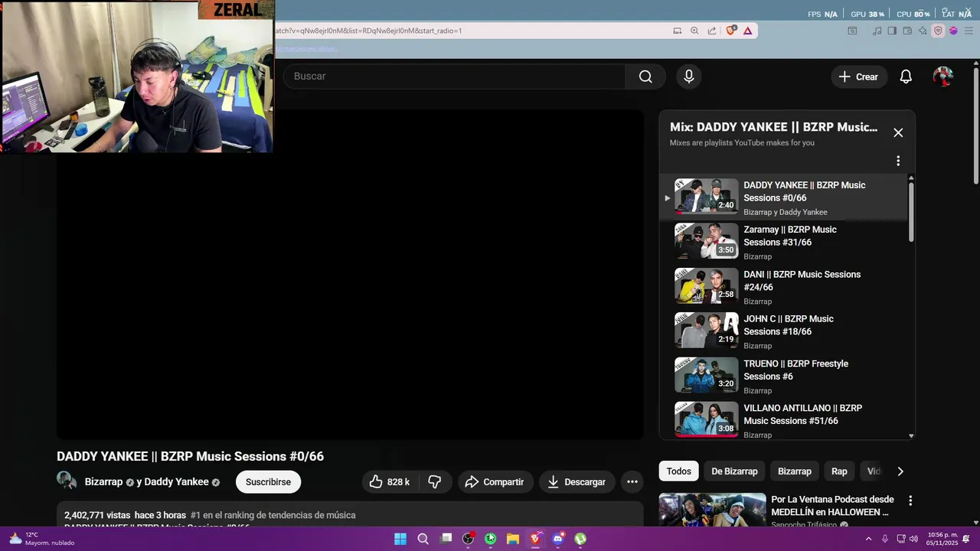Open weather widget showing 12°C
The image size is (980, 551).
coord(42,539)
